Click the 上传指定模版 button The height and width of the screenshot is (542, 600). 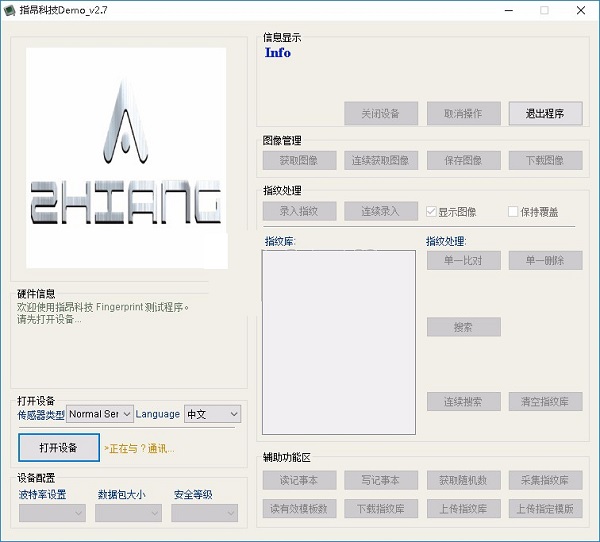[x=546, y=509]
